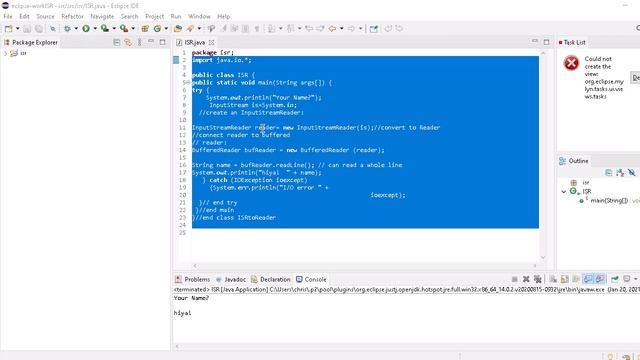Click the Save toolbar icon
640x360 pixels.
tap(27, 29)
